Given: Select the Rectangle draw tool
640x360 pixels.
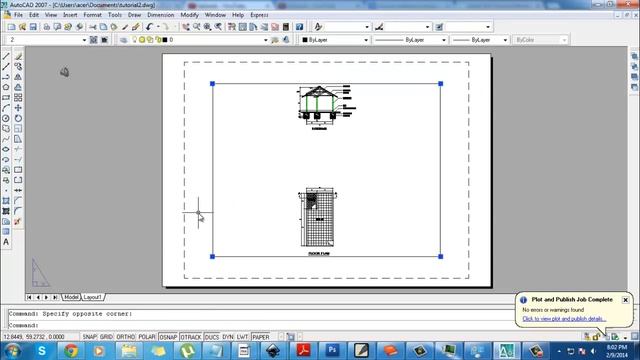Looking at the screenshot, I should 6,98.
